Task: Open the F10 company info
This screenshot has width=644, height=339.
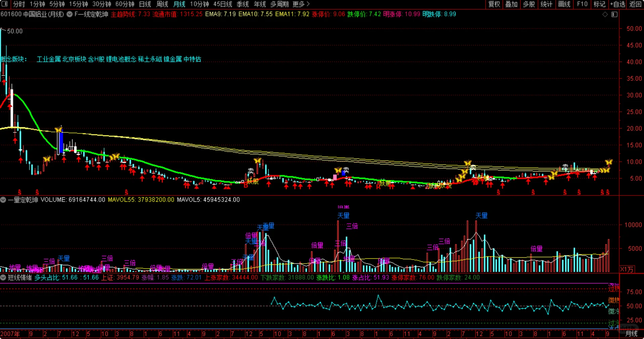Action: click(582, 4)
